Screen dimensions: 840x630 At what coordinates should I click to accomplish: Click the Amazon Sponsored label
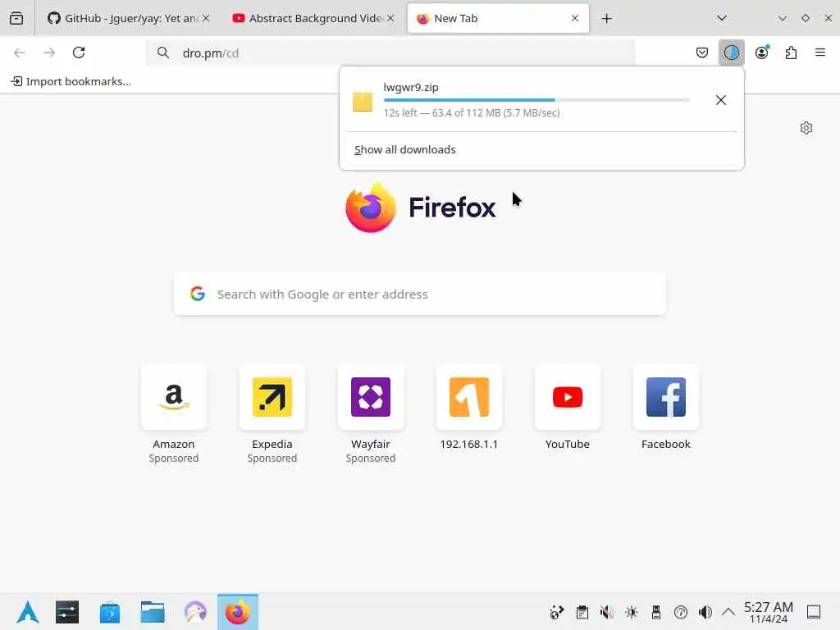174,458
